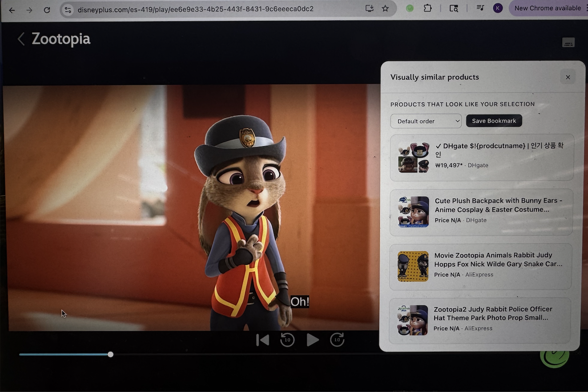The height and width of the screenshot is (392, 588).
Task: Click the Save Bookmark button
Action: click(x=494, y=121)
